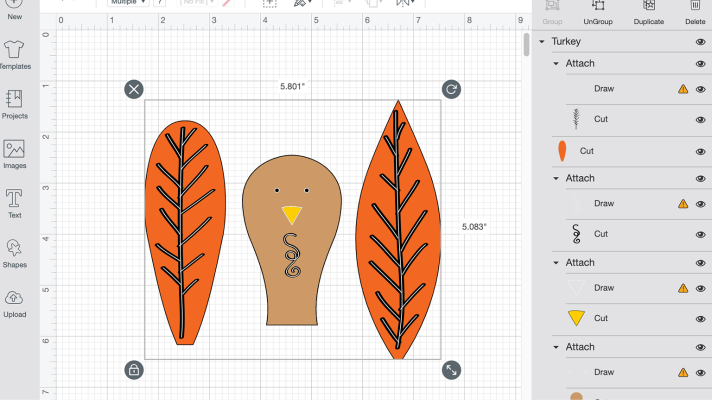Hide the yellow triangle Cut layer
712x400 pixels.
[x=700, y=319]
